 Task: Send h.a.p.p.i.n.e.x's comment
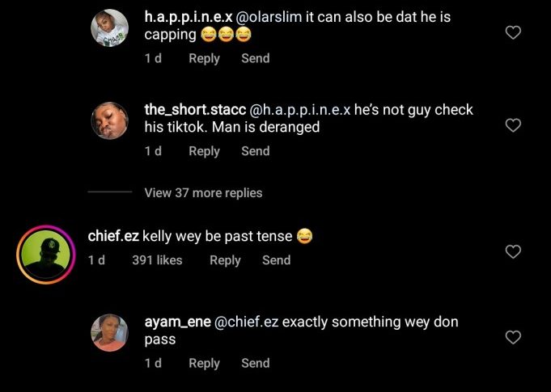click(255, 58)
